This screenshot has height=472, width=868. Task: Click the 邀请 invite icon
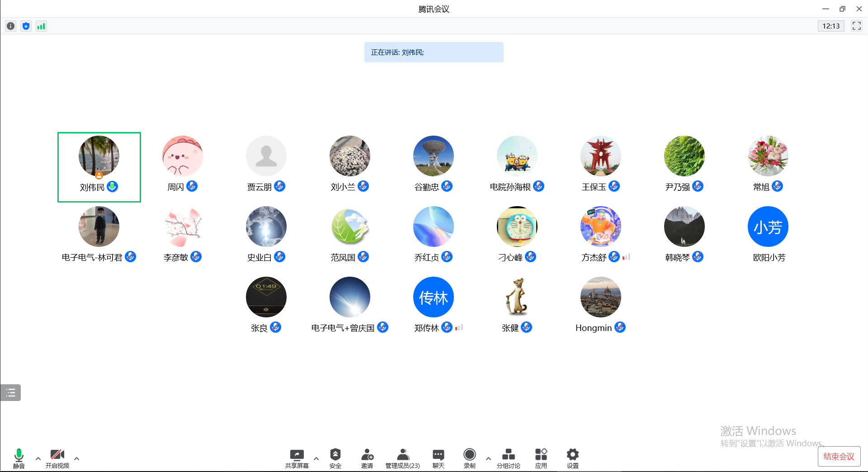[367, 458]
